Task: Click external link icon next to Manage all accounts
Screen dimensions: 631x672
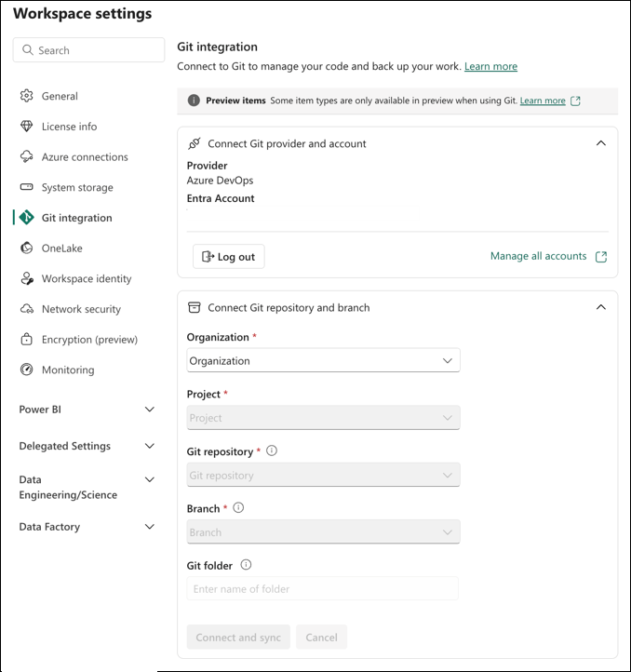Action: (x=601, y=256)
